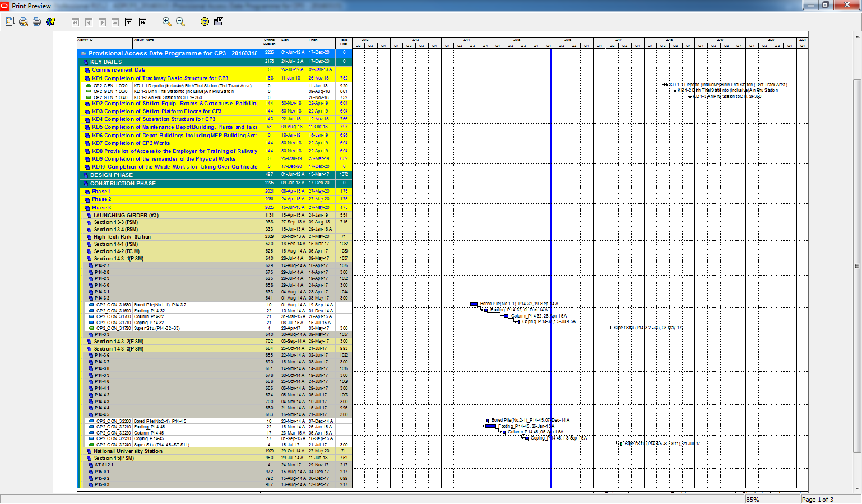The height and width of the screenshot is (504, 862).
Task: Click the page up arrow button
Action: [x=115, y=22]
